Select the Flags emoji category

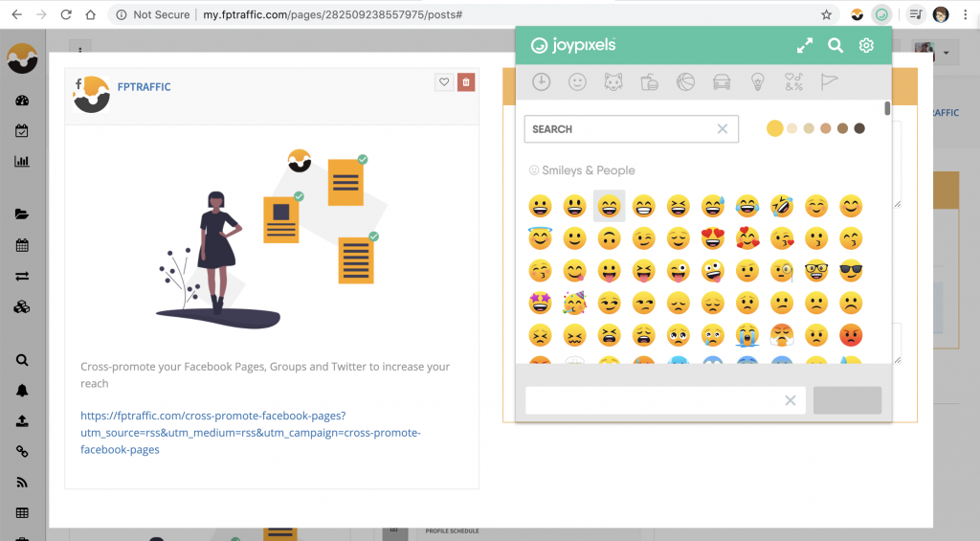(x=829, y=82)
